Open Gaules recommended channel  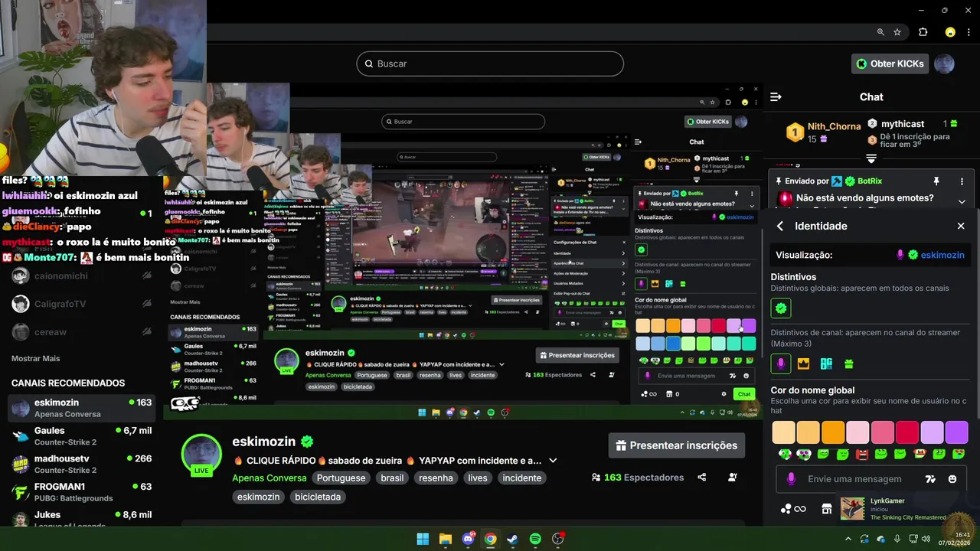click(81, 436)
